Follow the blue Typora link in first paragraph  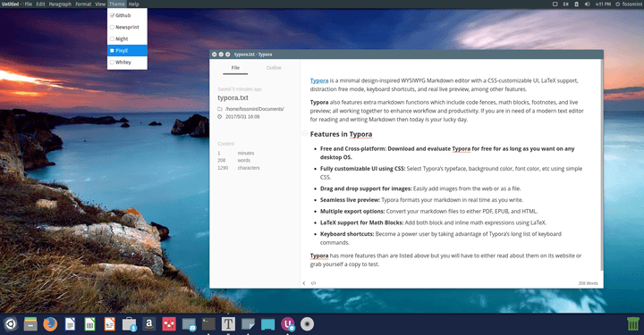[319, 80]
